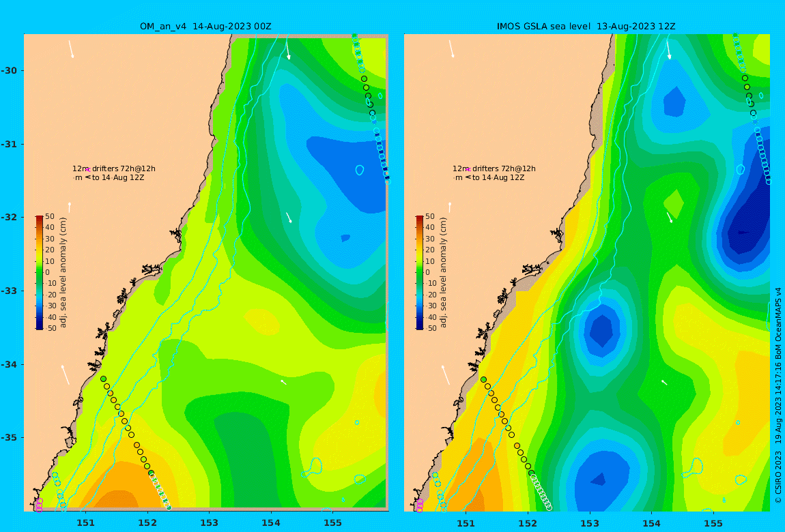Click 'to 14 Aug 12Z' text in OM_an_v4 map

click(x=118, y=177)
